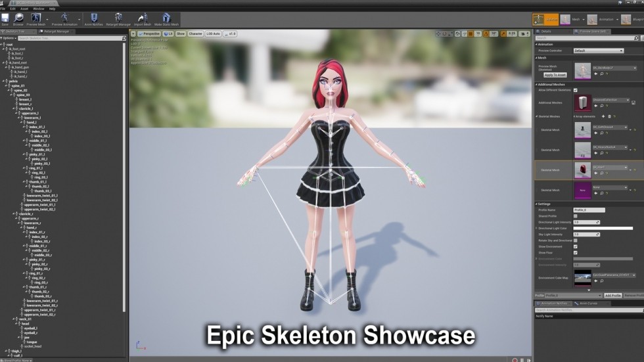The height and width of the screenshot is (362, 644).
Task: Toggle Show Environment checkbox
Action: point(576,246)
